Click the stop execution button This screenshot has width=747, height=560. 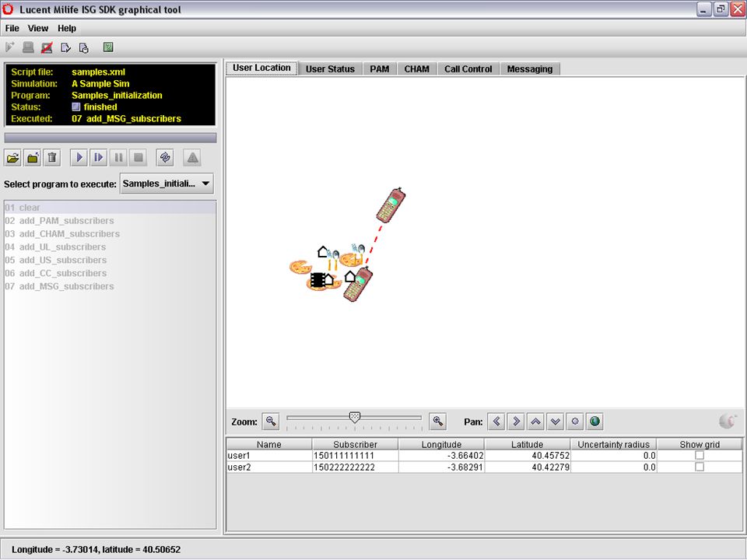coord(139,158)
